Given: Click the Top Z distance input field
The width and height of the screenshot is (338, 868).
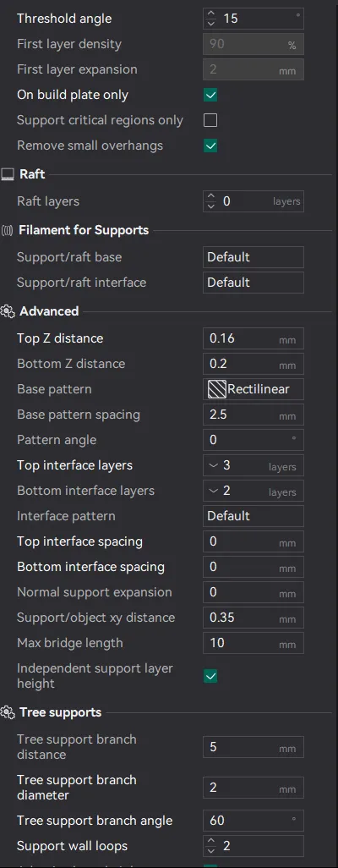Looking at the screenshot, I should [x=253, y=338].
